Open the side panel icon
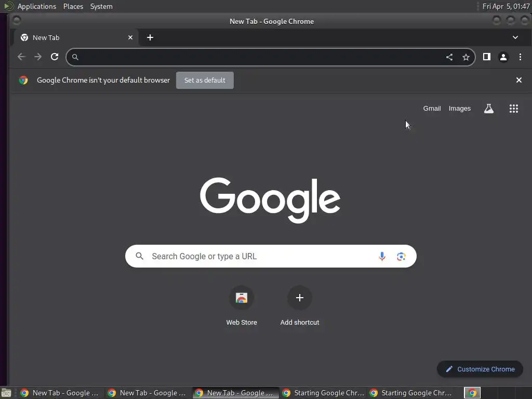Viewport: 532px width, 399px height. click(x=486, y=57)
